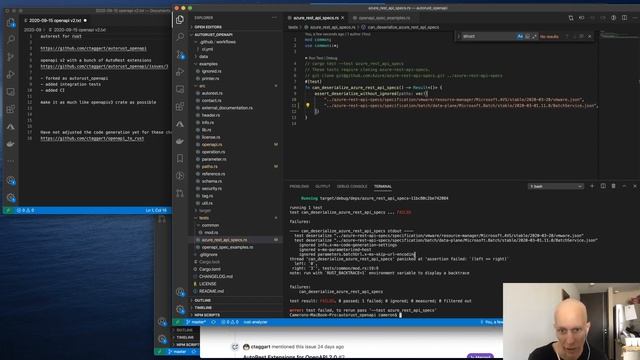The width and height of the screenshot is (640, 360).
Task: Open Source Control icon in back VS Code window
Action: click(x=11, y=57)
